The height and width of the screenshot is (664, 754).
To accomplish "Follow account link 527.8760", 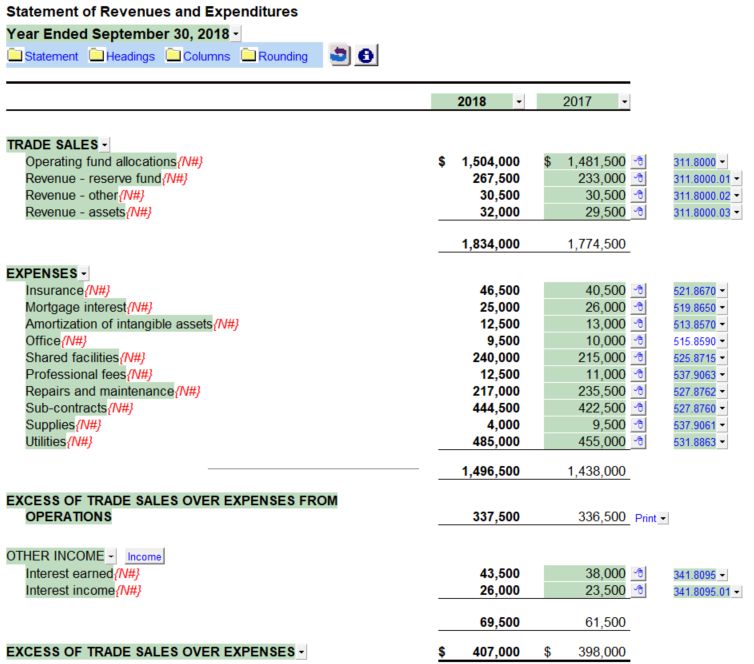I will pos(694,409).
